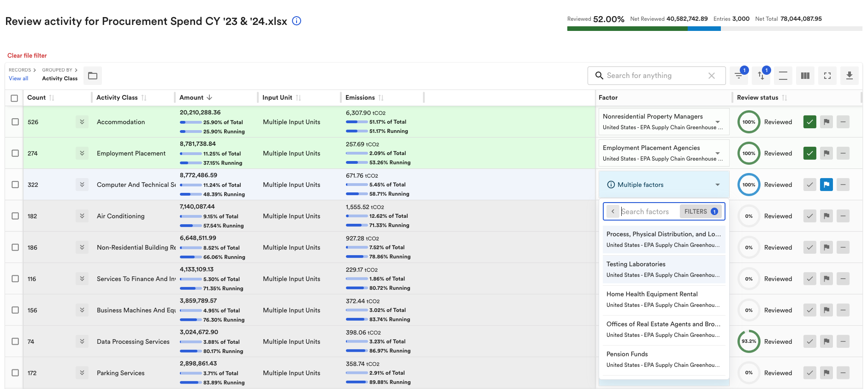868x389 pixels.
Task: Click the View all records link
Action: point(18,78)
